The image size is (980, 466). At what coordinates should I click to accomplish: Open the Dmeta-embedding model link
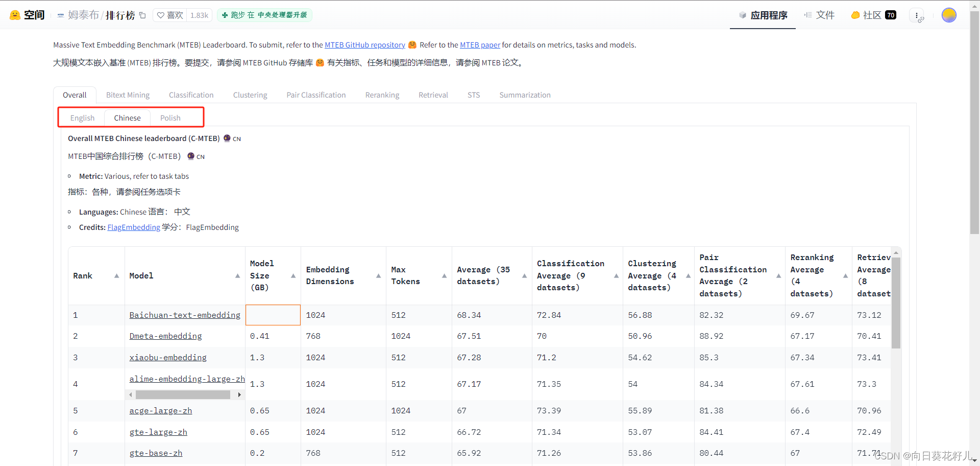(x=165, y=336)
